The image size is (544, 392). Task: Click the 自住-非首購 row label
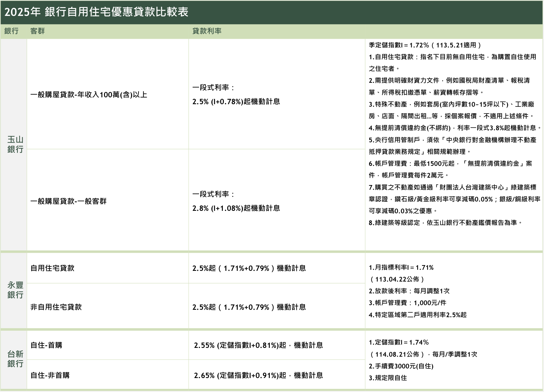point(50,375)
